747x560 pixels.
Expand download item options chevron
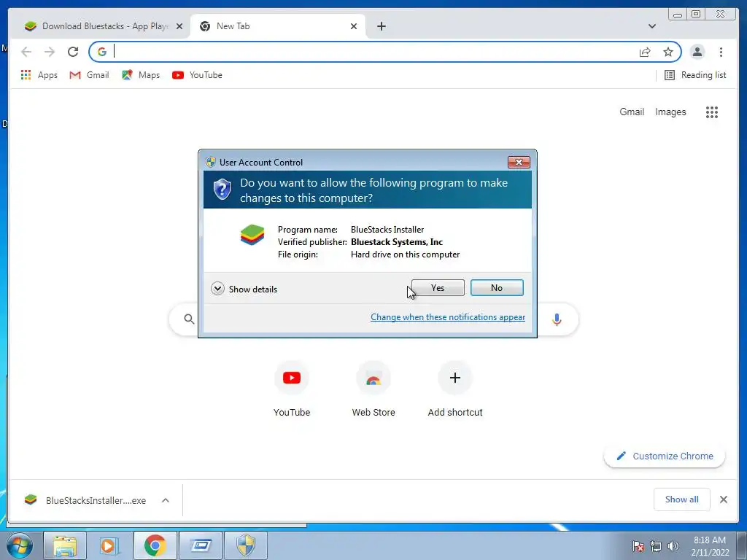click(166, 500)
